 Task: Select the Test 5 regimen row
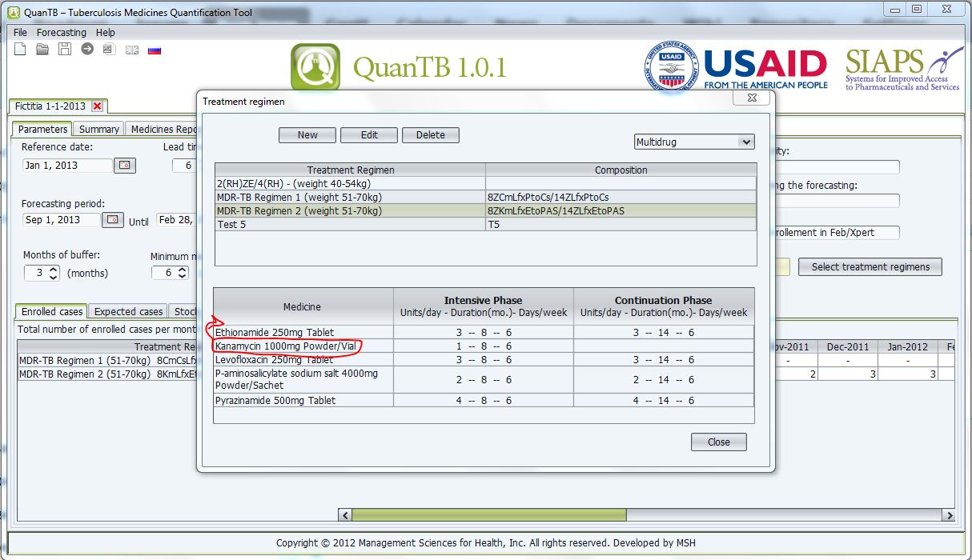coord(485,224)
